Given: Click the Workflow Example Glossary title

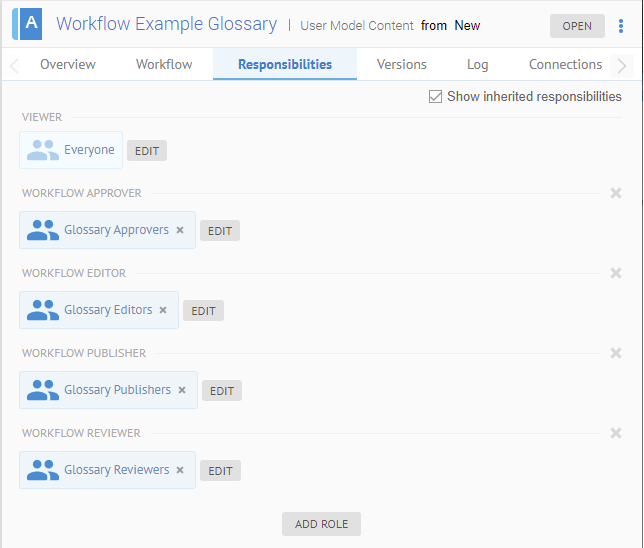Looking at the screenshot, I should click(166, 24).
